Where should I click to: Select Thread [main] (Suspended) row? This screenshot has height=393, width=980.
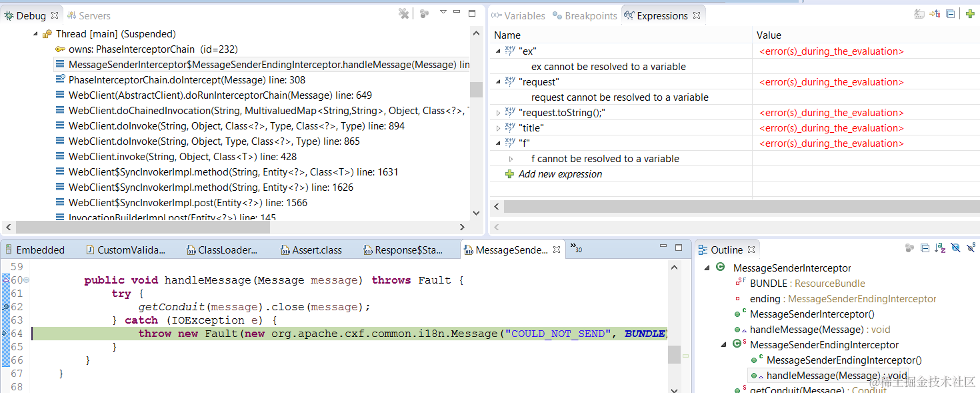click(x=116, y=33)
